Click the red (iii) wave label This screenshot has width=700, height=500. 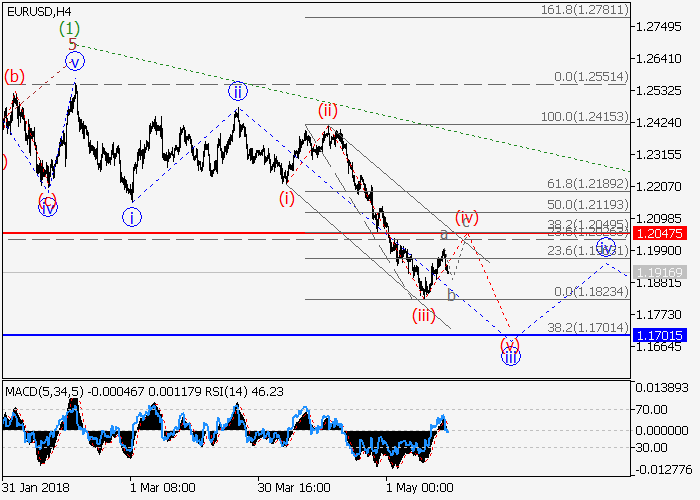click(x=424, y=315)
